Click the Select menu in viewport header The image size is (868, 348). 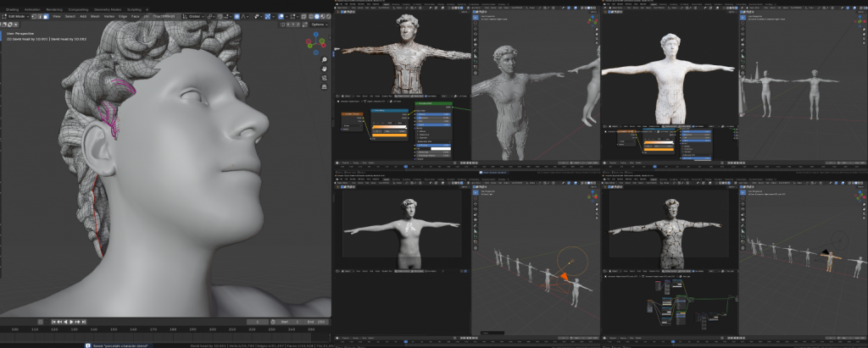point(70,16)
